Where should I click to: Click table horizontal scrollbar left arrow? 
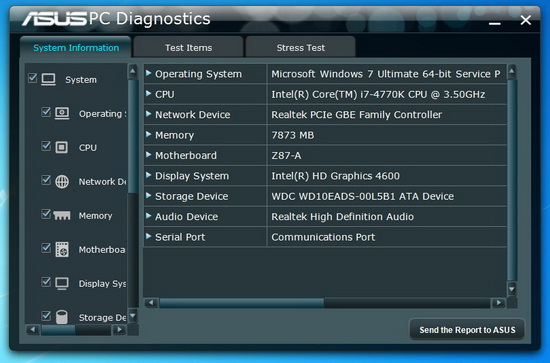click(x=151, y=303)
